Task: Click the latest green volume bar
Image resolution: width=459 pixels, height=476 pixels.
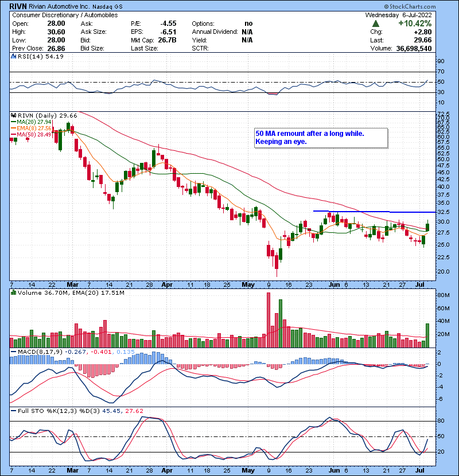Action: point(427,335)
